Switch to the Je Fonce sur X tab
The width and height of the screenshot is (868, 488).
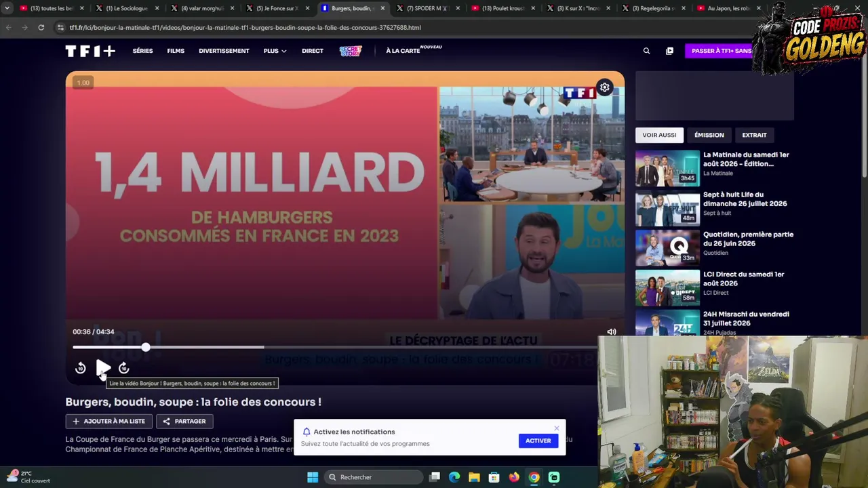[x=277, y=8]
